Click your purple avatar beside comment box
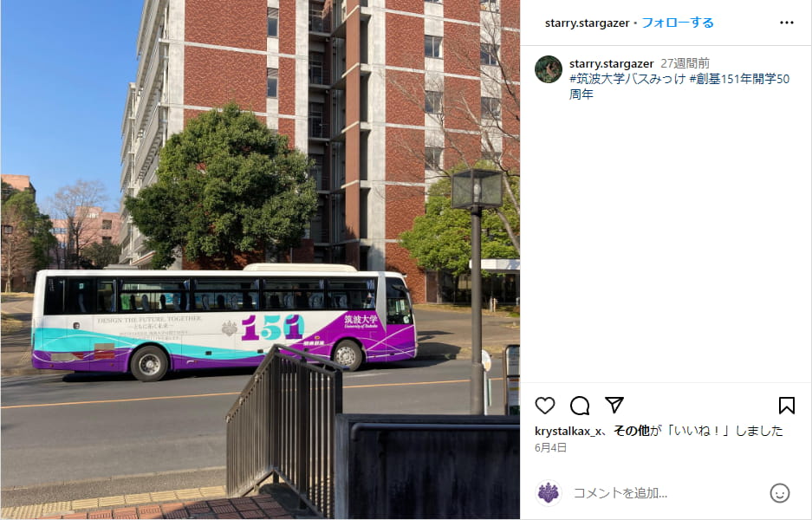The image size is (812, 520). (x=549, y=492)
